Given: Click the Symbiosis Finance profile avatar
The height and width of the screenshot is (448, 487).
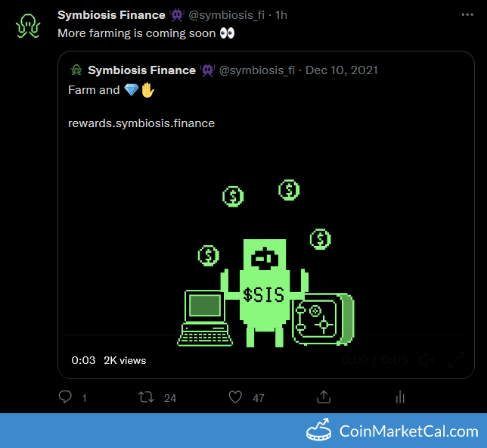Looking at the screenshot, I should pos(28,26).
